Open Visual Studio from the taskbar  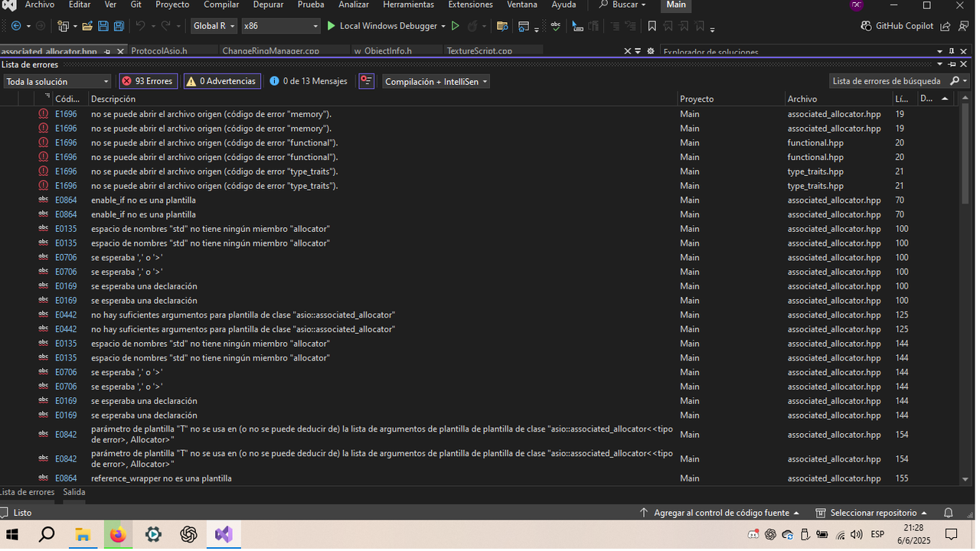(x=224, y=535)
